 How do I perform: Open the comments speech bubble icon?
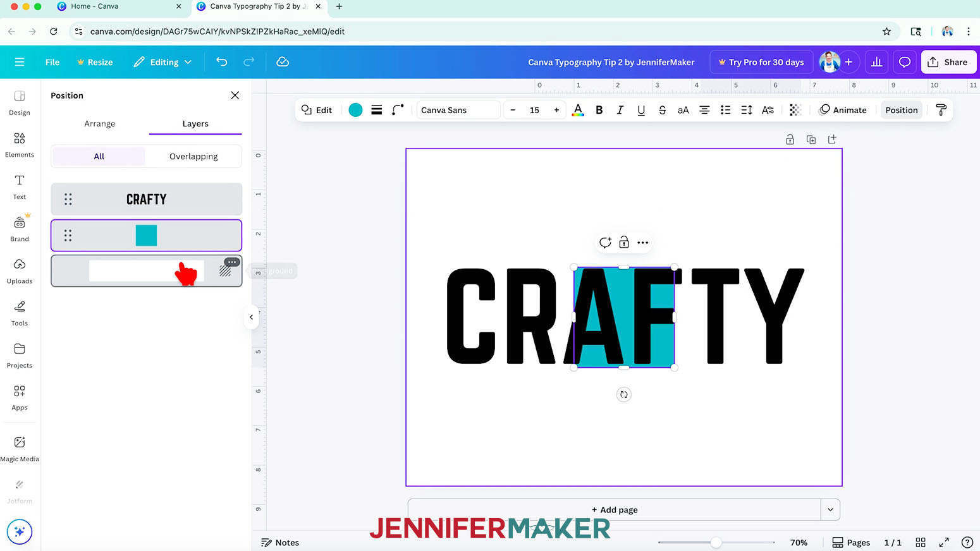[x=905, y=62]
